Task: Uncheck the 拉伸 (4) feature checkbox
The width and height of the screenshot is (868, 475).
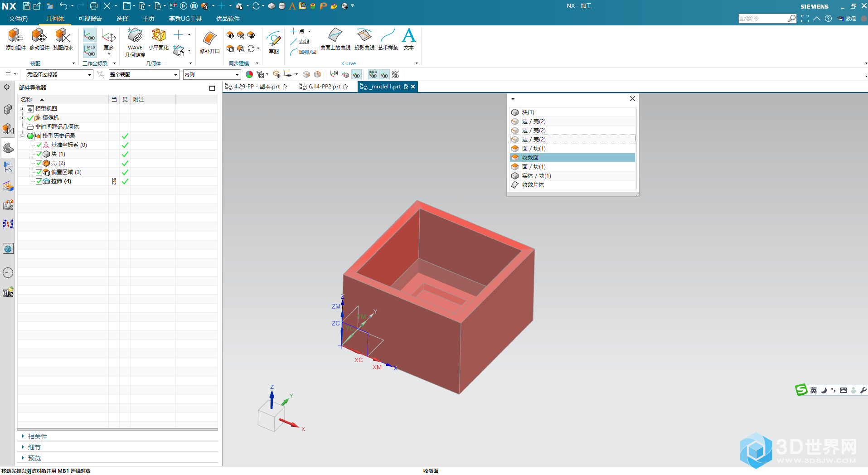Action: point(39,181)
